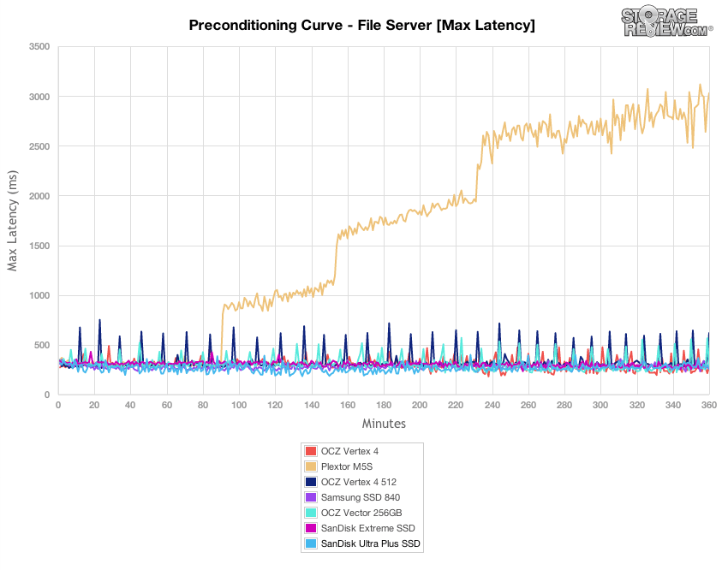Click the chart title 'Preconditioning Curve - File Server'
728x570 pixels.
pos(361,25)
